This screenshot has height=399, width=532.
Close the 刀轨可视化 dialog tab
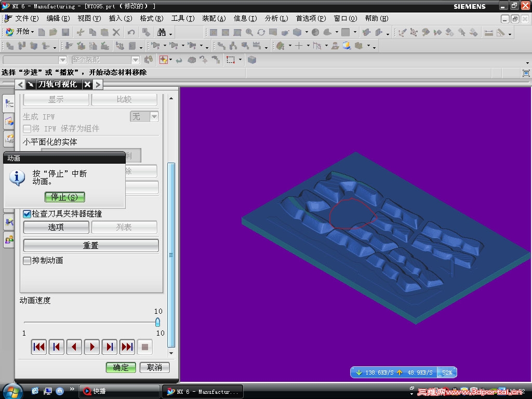(x=87, y=85)
